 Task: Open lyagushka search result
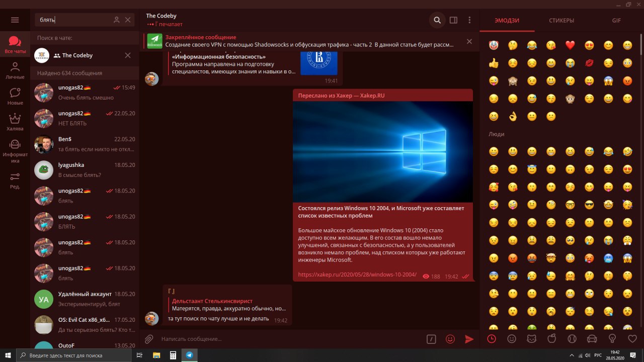[x=85, y=170]
